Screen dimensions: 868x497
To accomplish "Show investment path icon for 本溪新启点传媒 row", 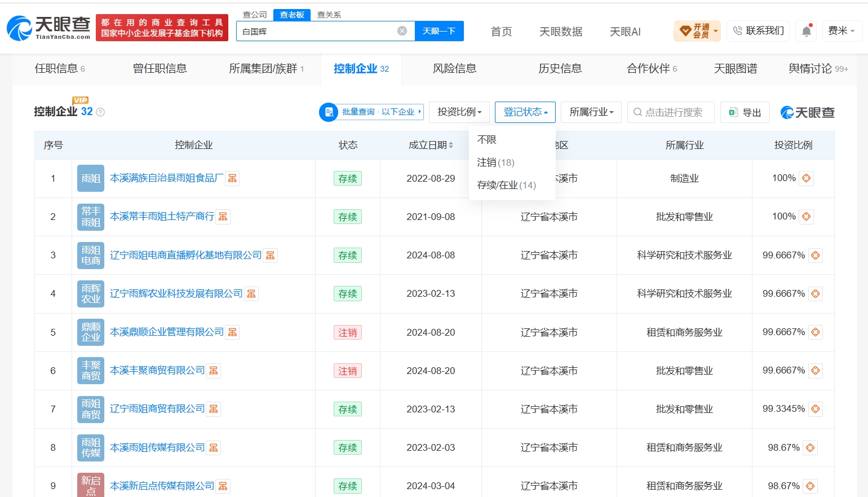I will [811, 486].
